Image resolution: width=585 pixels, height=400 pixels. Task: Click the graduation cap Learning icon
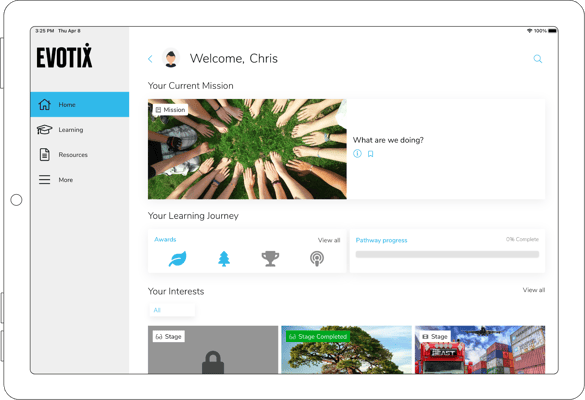[44, 129]
